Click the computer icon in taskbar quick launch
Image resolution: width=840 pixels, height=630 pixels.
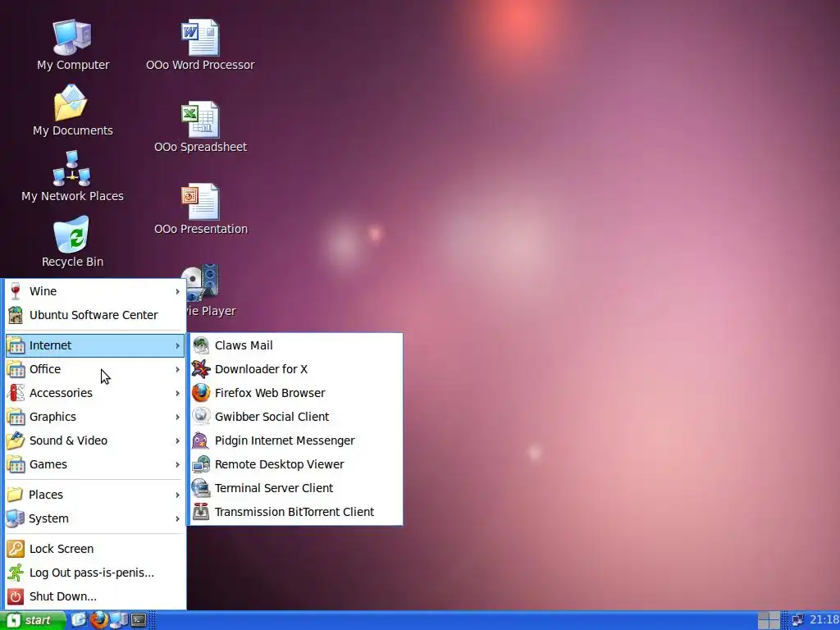click(119, 620)
